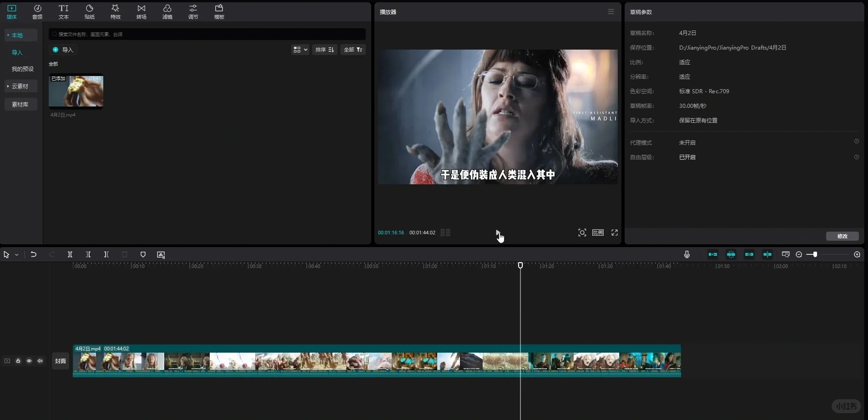The height and width of the screenshot is (420, 868).
Task: Click the media search field
Action: point(207,34)
